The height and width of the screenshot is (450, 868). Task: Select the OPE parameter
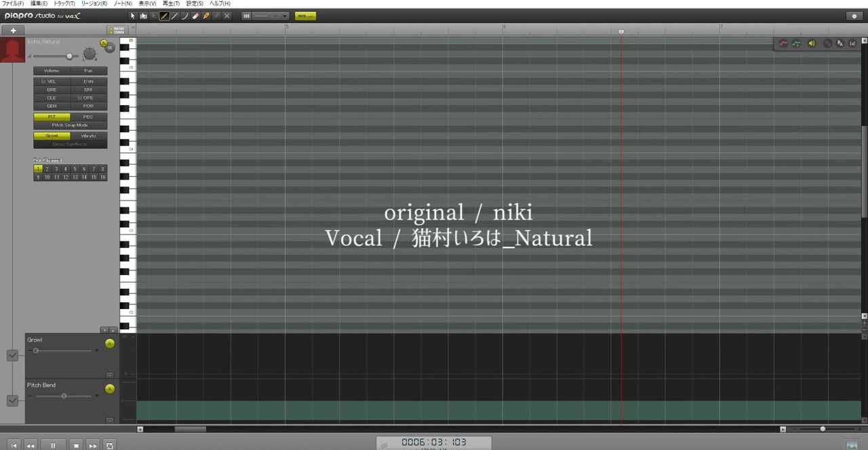(89, 98)
